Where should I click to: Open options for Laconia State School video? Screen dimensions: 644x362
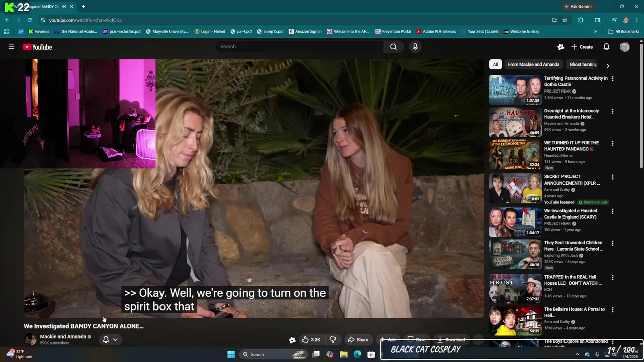click(x=612, y=243)
